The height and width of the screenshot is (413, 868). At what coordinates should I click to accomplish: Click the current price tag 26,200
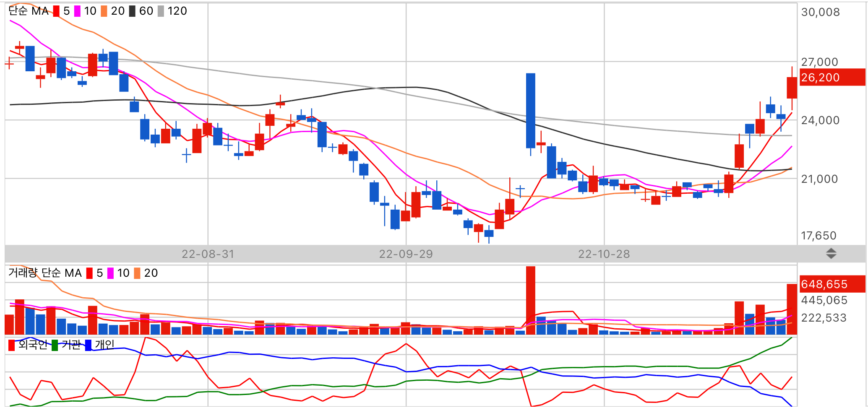832,77
